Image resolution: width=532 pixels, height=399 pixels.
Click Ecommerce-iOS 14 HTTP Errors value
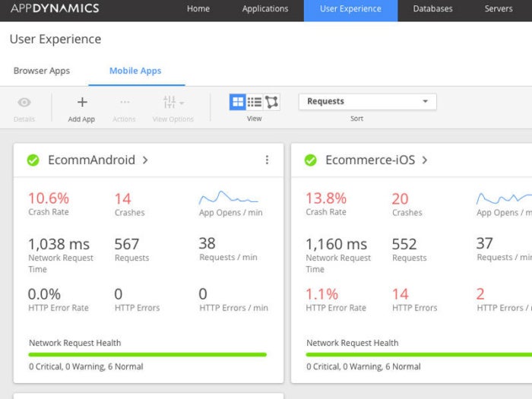tap(401, 294)
